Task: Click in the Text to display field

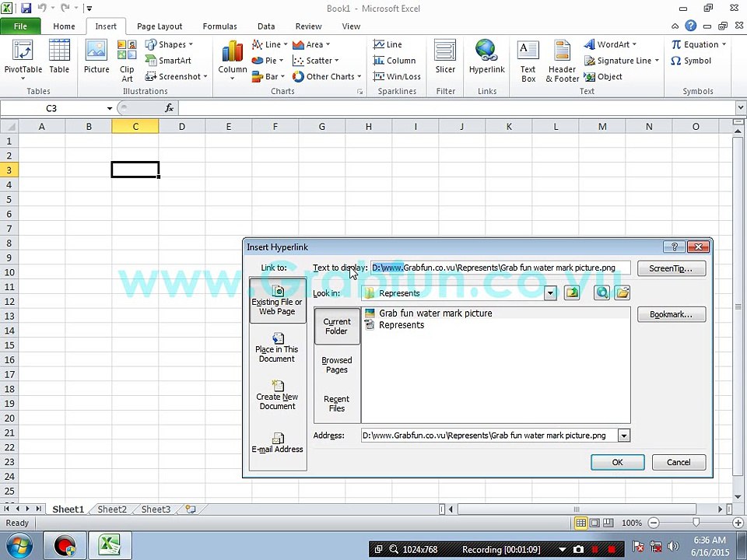Action: (500, 268)
